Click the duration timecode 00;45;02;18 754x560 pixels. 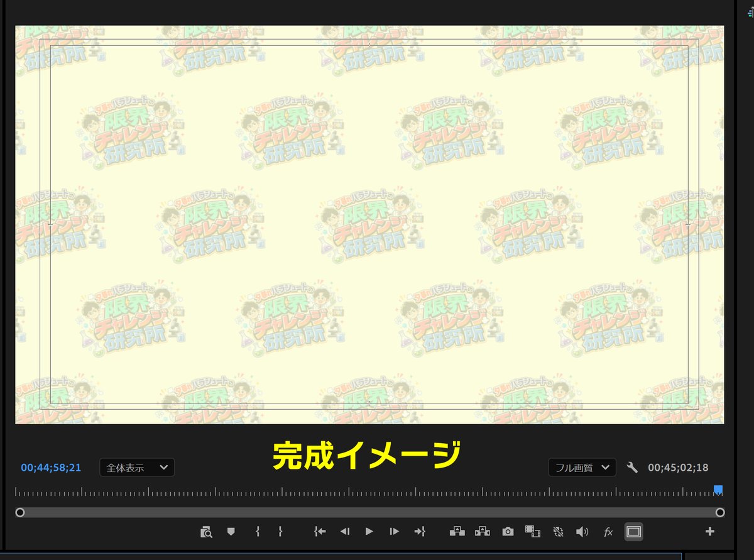[x=678, y=468]
